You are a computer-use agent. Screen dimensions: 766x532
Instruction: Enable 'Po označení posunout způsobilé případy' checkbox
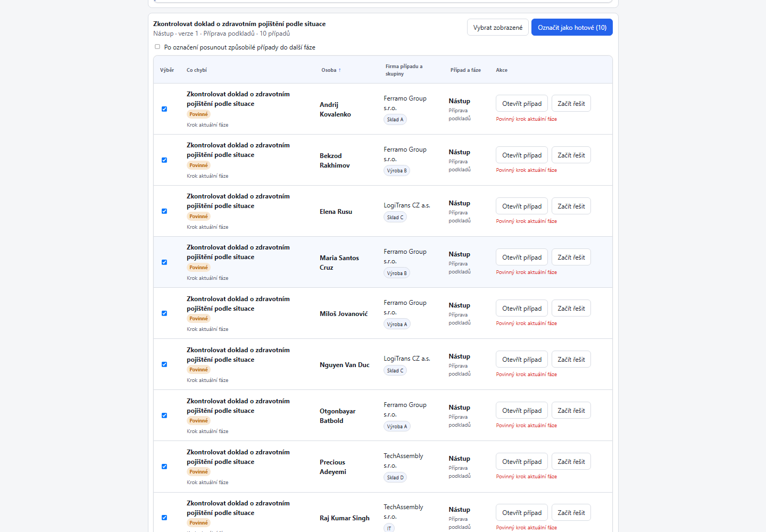pos(157,47)
